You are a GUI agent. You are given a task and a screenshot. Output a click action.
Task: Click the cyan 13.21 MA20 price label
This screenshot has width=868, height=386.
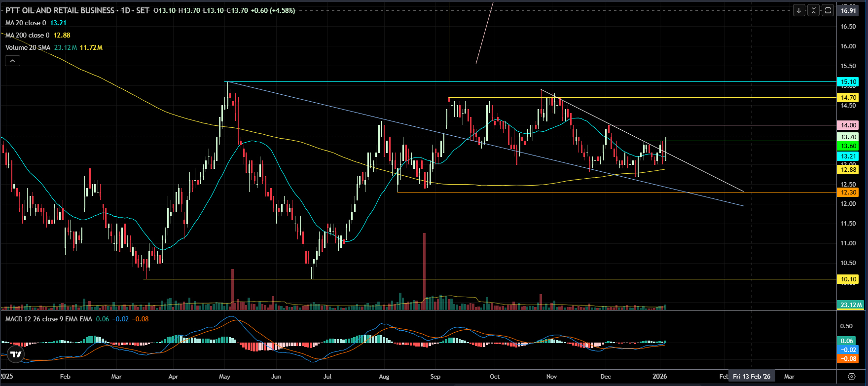pos(848,156)
